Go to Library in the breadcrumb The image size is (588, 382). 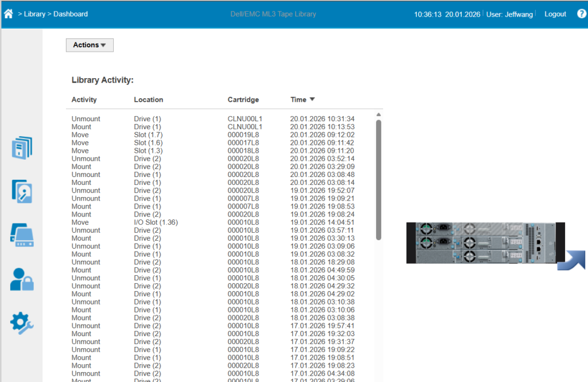click(x=34, y=14)
